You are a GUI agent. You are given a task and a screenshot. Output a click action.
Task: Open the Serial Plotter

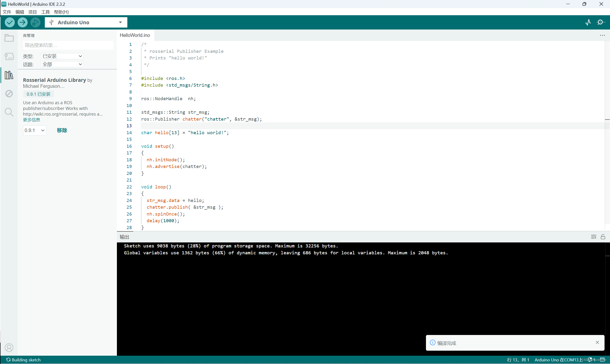coord(588,22)
